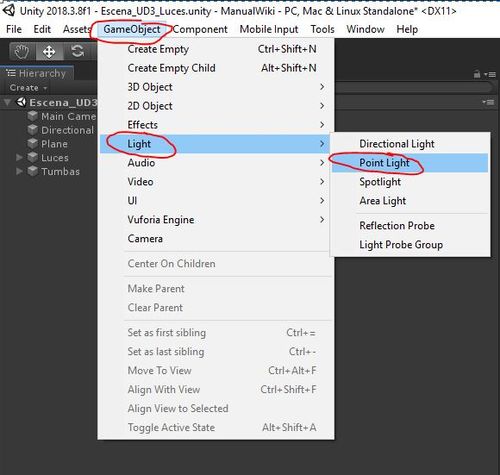Select the Escena_UD3 scene row
Screen dimensions: 500x475
click(63, 102)
